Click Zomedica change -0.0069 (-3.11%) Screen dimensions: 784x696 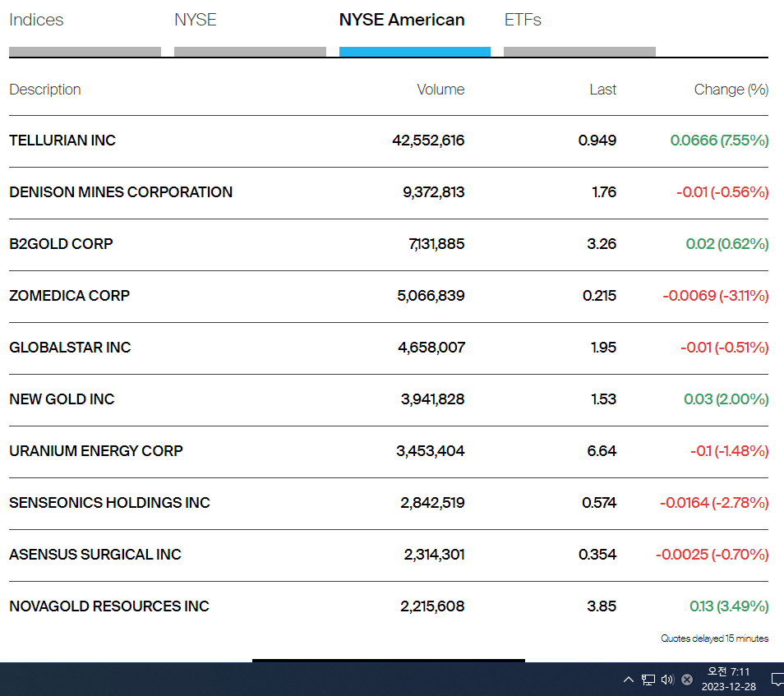(x=716, y=296)
